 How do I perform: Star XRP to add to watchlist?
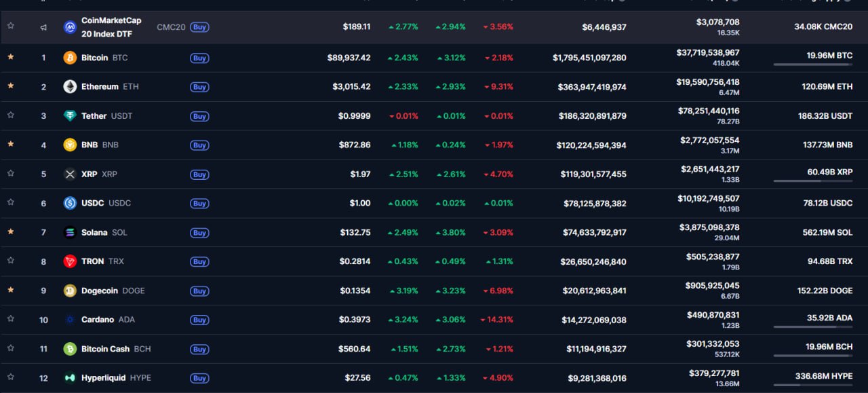pos(11,174)
